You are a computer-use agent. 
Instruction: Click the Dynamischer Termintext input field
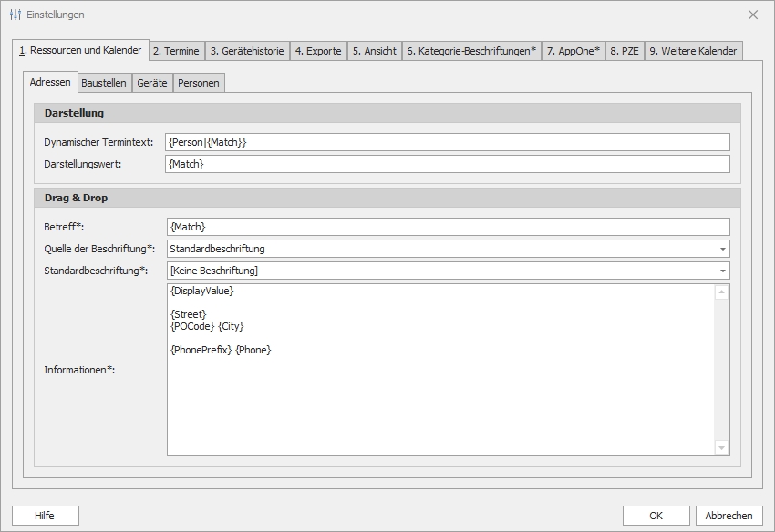pyautogui.click(x=448, y=142)
